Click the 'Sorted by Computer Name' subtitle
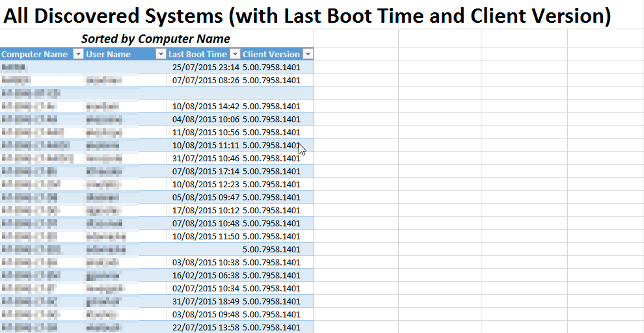644x333 pixels. click(x=155, y=39)
